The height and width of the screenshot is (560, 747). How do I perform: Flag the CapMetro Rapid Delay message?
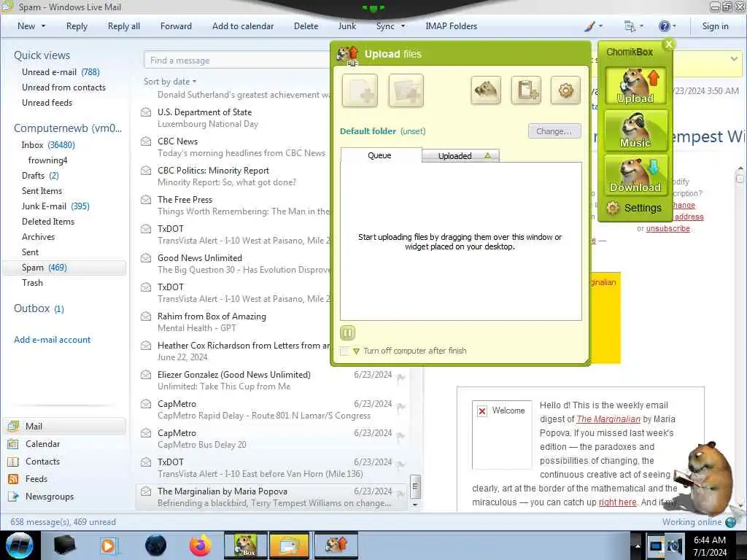pyautogui.click(x=400, y=407)
